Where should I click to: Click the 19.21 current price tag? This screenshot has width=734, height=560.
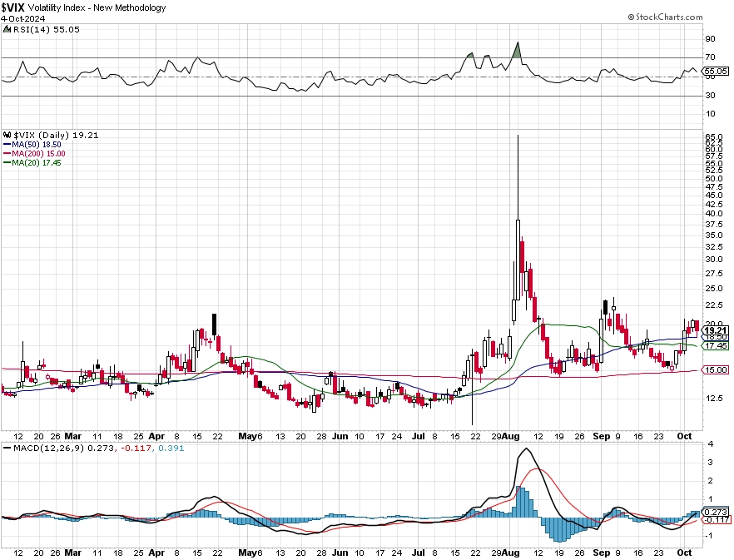point(716,330)
